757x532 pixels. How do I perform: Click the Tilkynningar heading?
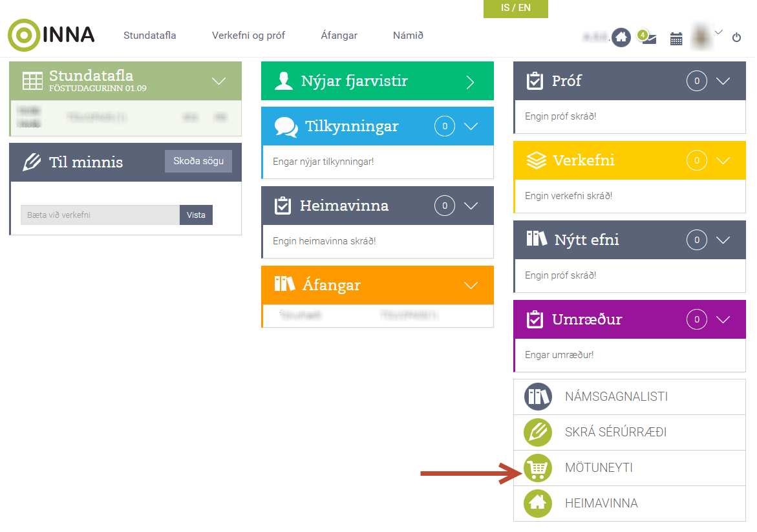pos(352,127)
